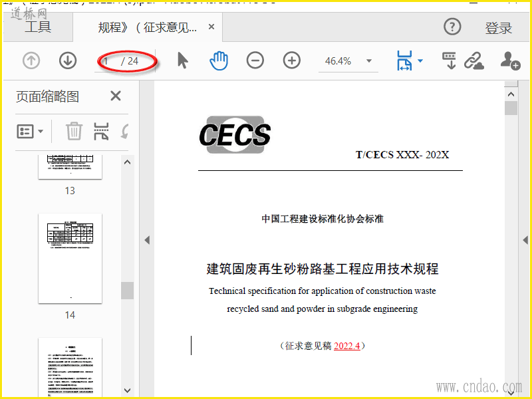This screenshot has height=399, width=532.
Task: Switch to the 工具 tab
Action: (x=38, y=27)
